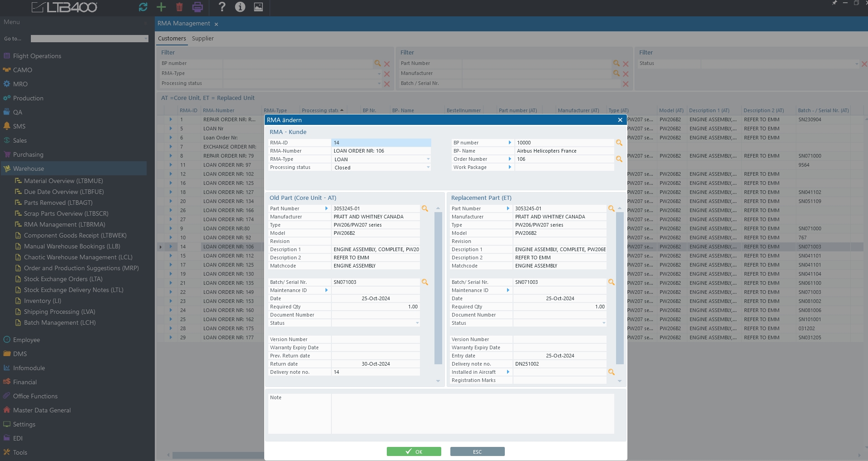
Task: Clear the Manufacturer filter with red X
Action: (x=626, y=74)
